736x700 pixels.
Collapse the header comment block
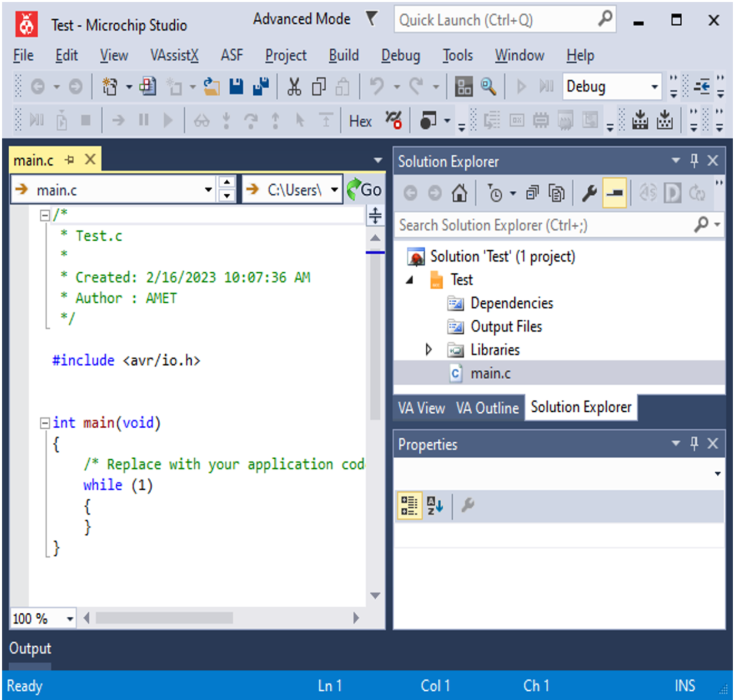(x=45, y=216)
